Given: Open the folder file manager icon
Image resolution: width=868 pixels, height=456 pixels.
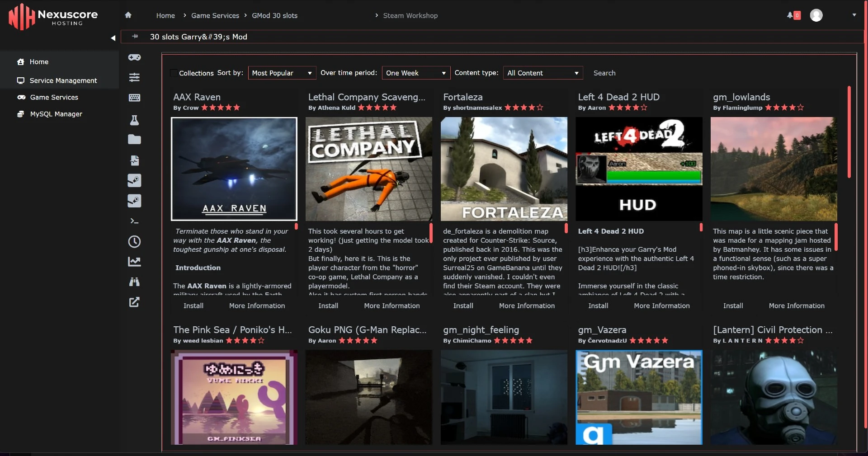Looking at the screenshot, I should (x=134, y=140).
